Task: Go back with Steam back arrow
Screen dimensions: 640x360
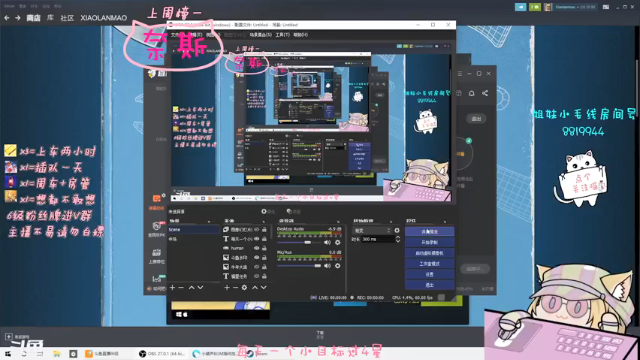Action: click(x=7, y=18)
